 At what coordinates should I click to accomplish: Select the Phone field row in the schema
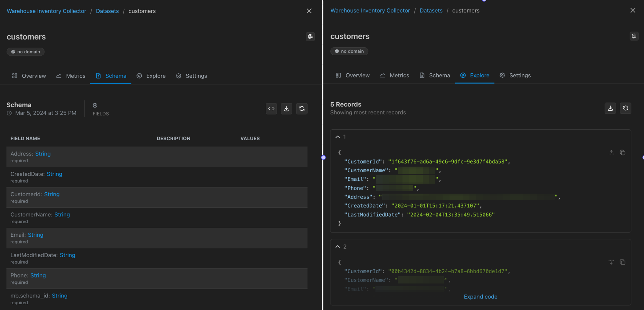point(157,278)
